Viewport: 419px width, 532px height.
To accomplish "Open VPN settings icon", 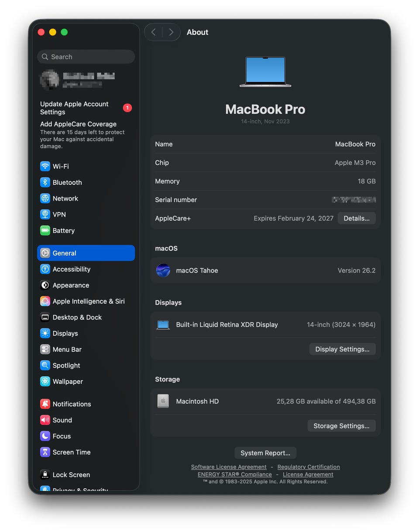I will pyautogui.click(x=45, y=215).
